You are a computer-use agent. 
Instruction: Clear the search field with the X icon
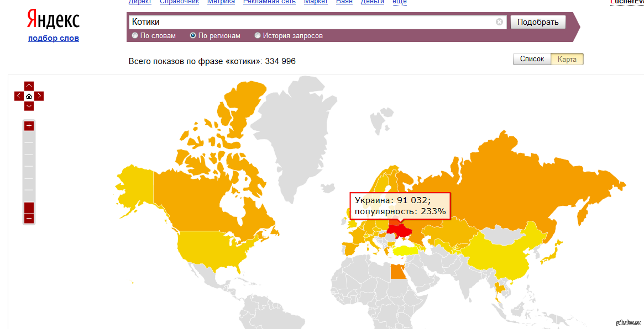click(499, 22)
